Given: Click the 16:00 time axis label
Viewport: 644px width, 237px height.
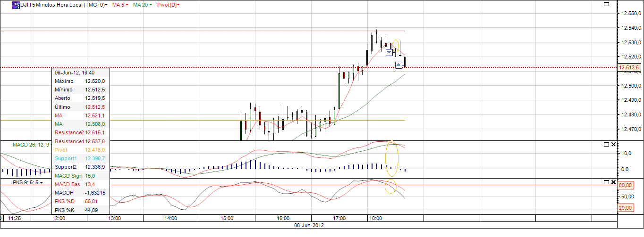Looking at the screenshot, I should point(283,219).
